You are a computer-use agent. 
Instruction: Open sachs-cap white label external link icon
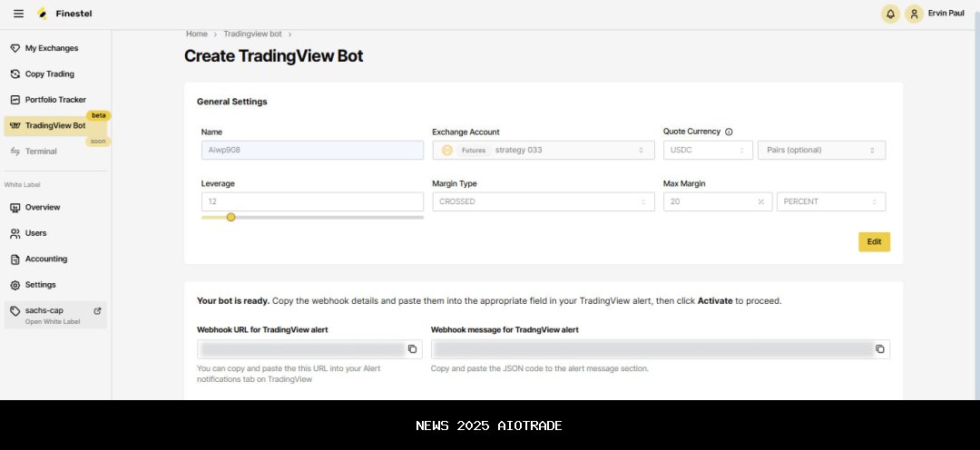(x=98, y=310)
